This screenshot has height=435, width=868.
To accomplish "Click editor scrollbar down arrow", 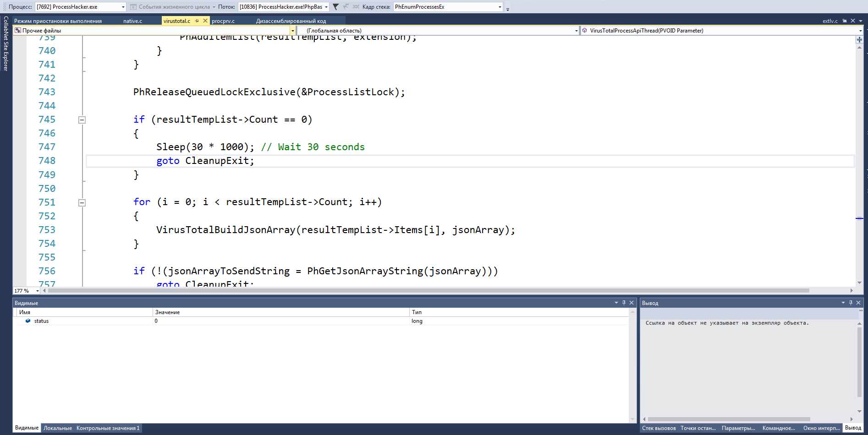I will 859,283.
